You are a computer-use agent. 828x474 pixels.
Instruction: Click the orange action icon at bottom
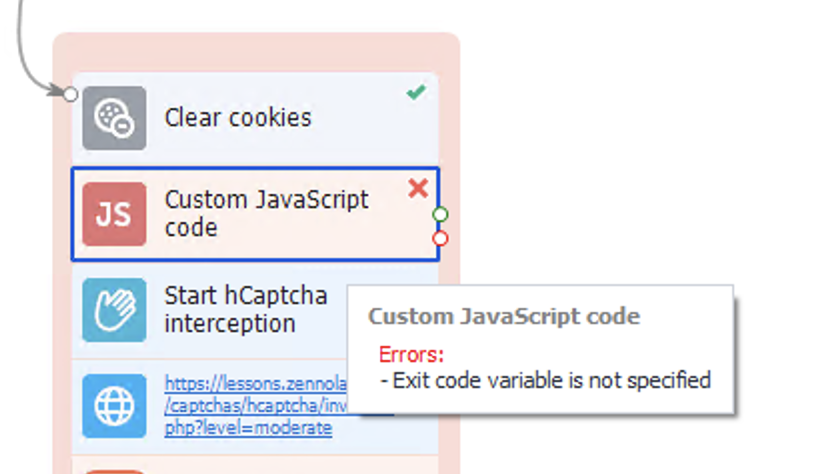tap(114, 472)
